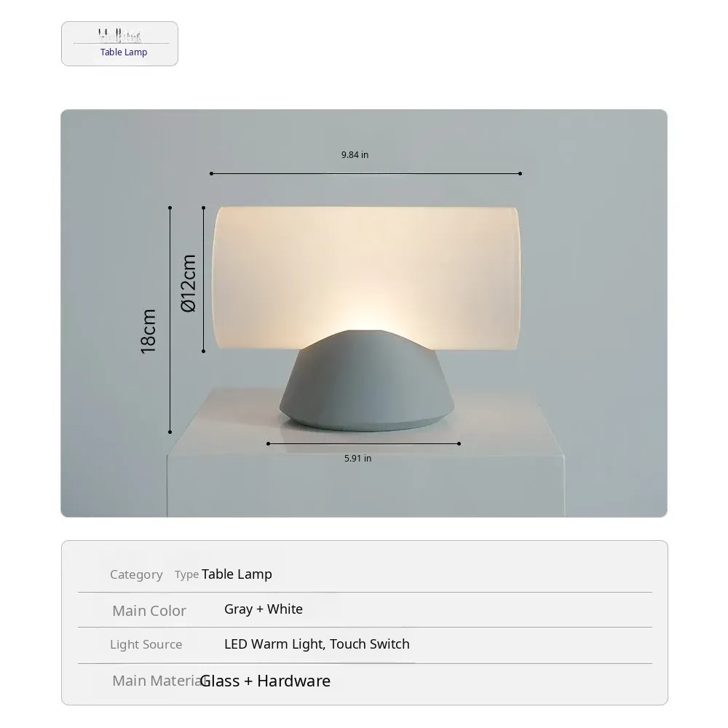The image size is (728, 728).
Task: Click the 5.91 in base dimension label
Action: tap(357, 458)
